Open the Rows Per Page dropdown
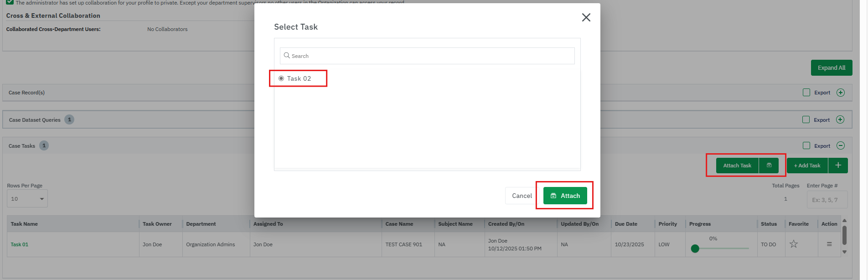Image resolution: width=868 pixels, height=280 pixels. (x=27, y=199)
